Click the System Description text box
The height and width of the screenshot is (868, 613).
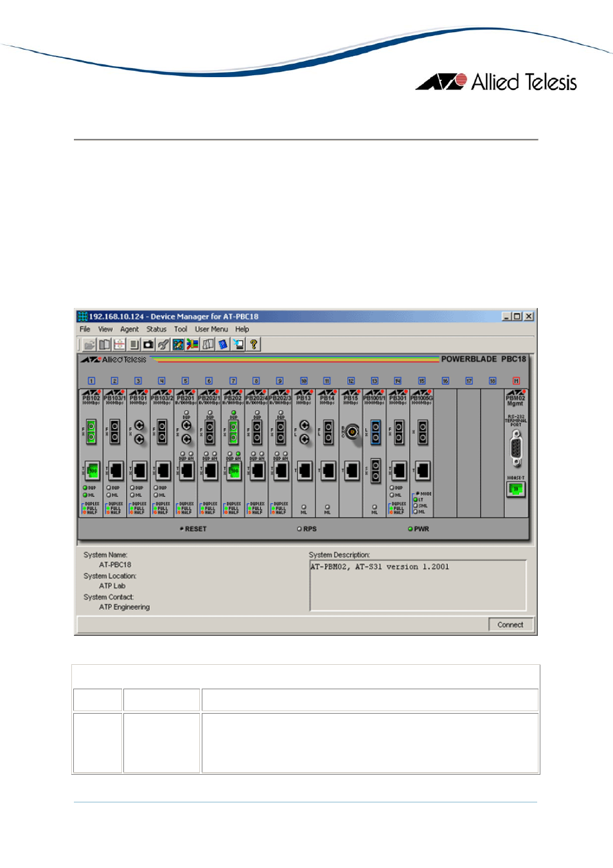418,585
